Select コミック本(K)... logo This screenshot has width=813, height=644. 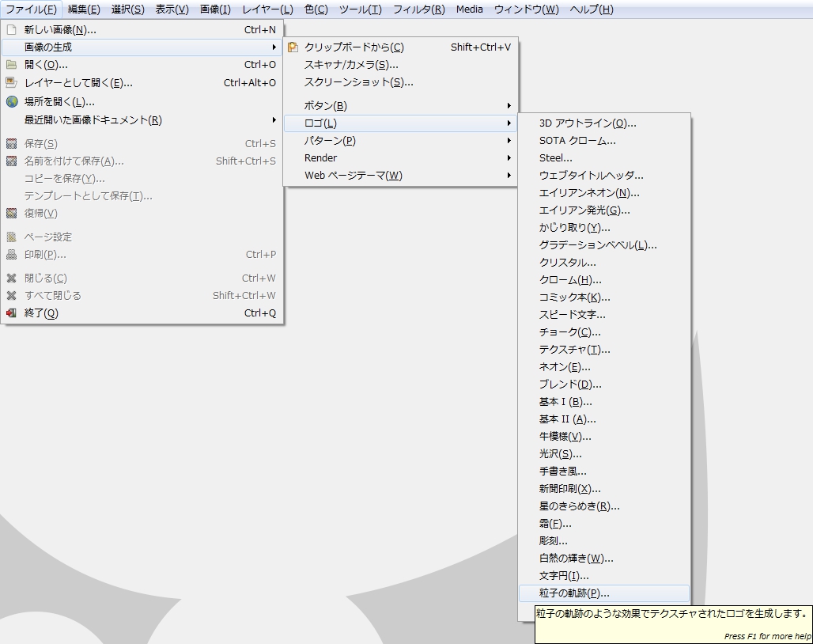(x=604, y=297)
